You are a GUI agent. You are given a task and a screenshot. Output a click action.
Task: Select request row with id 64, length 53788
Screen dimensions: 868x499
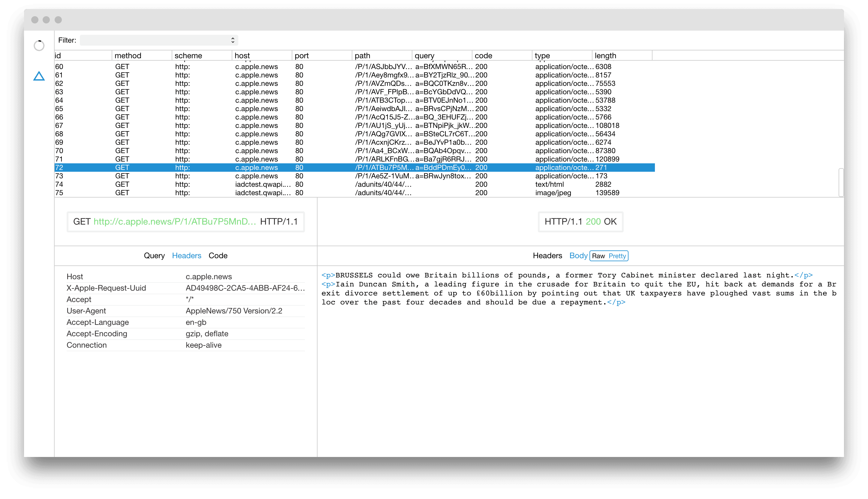(354, 100)
